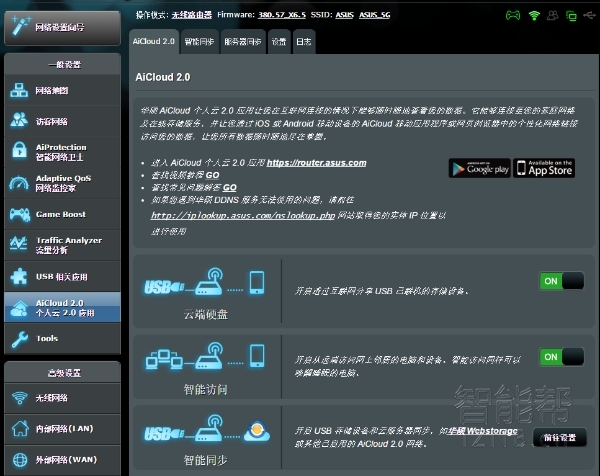Click the 智能访问 Smart Access label

(205, 389)
